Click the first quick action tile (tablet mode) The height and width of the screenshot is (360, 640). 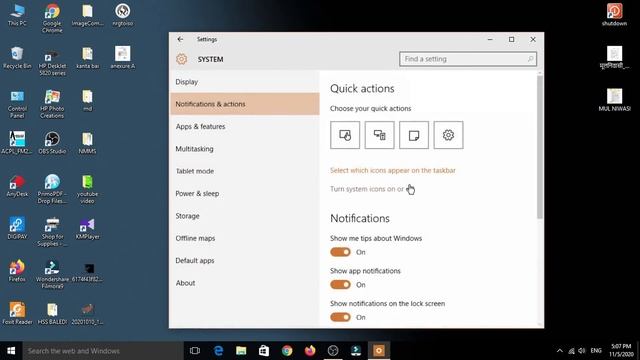[345, 135]
